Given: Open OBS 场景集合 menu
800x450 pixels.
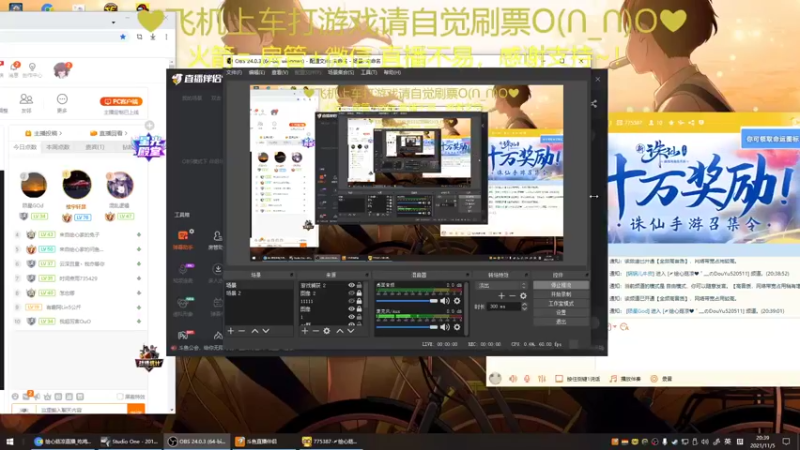Looking at the screenshot, I should pos(340,72).
